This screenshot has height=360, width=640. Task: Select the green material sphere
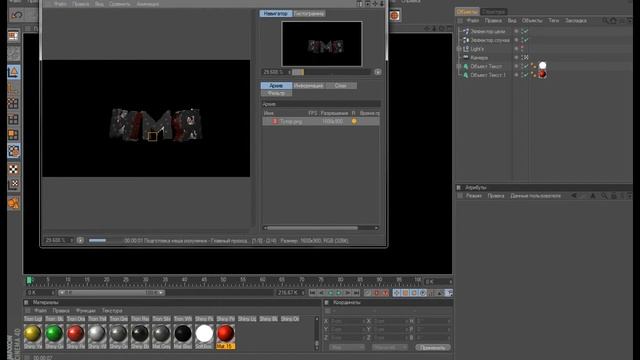coord(54,333)
